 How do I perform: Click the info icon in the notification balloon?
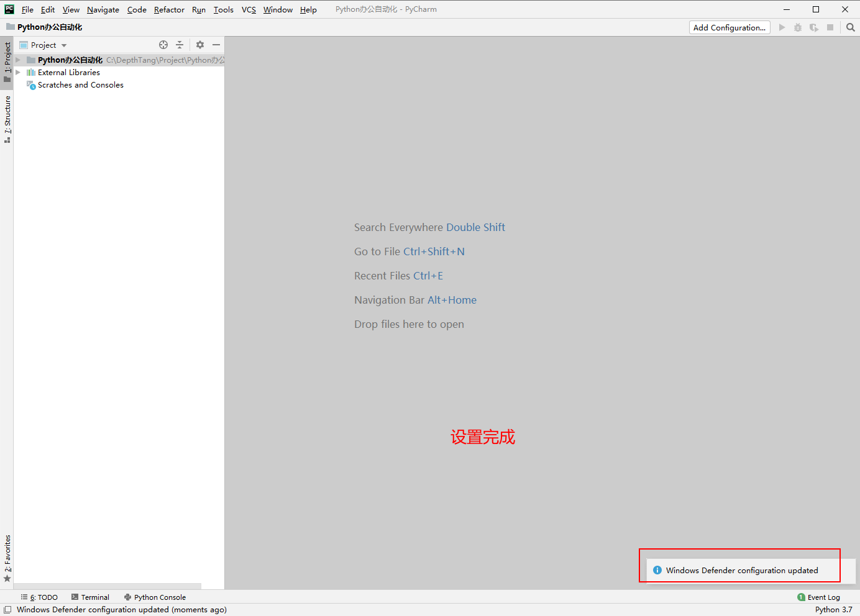(657, 570)
